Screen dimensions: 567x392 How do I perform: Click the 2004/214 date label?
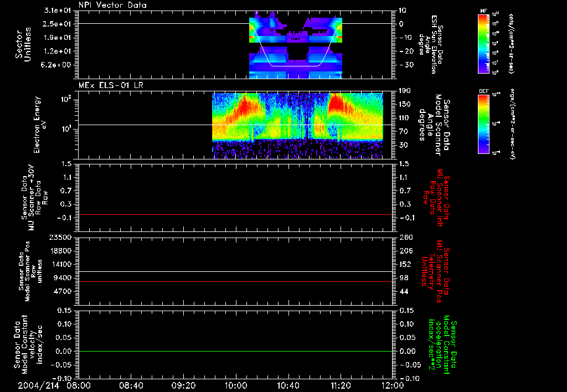pyautogui.click(x=38, y=386)
